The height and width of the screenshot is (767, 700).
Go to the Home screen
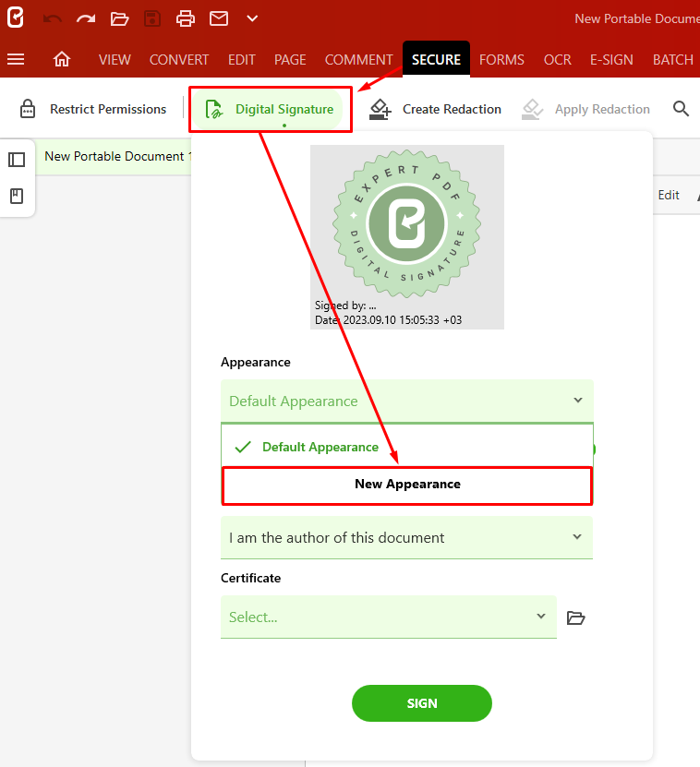pos(62,59)
